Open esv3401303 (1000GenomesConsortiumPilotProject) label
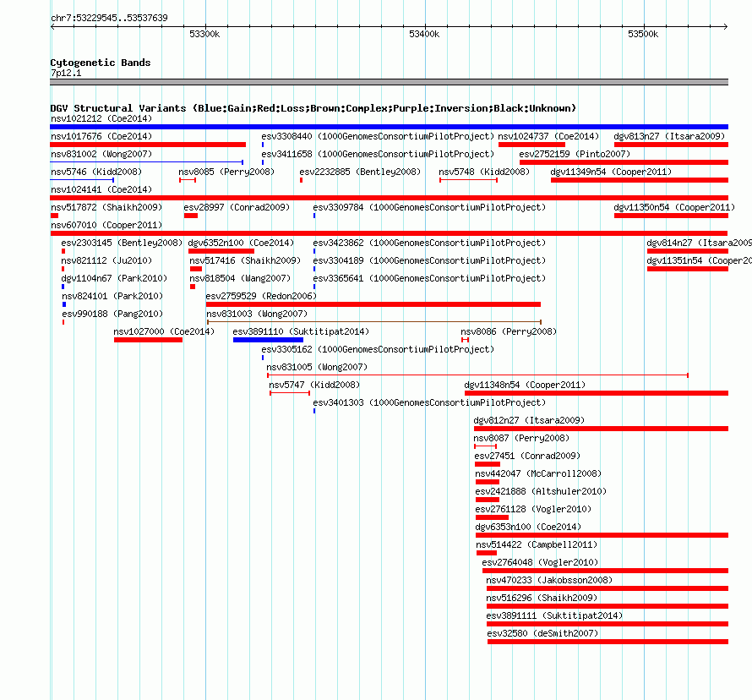752x700 pixels. (430, 402)
